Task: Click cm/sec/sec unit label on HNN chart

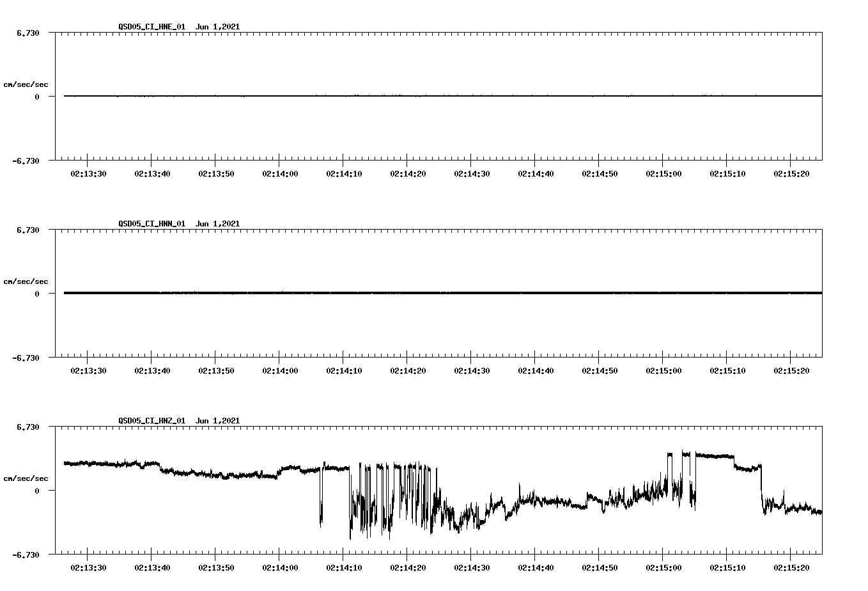Action: pyautogui.click(x=26, y=281)
